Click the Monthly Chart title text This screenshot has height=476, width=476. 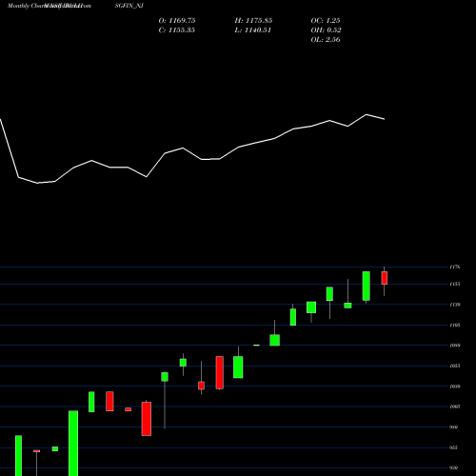tap(26, 6)
